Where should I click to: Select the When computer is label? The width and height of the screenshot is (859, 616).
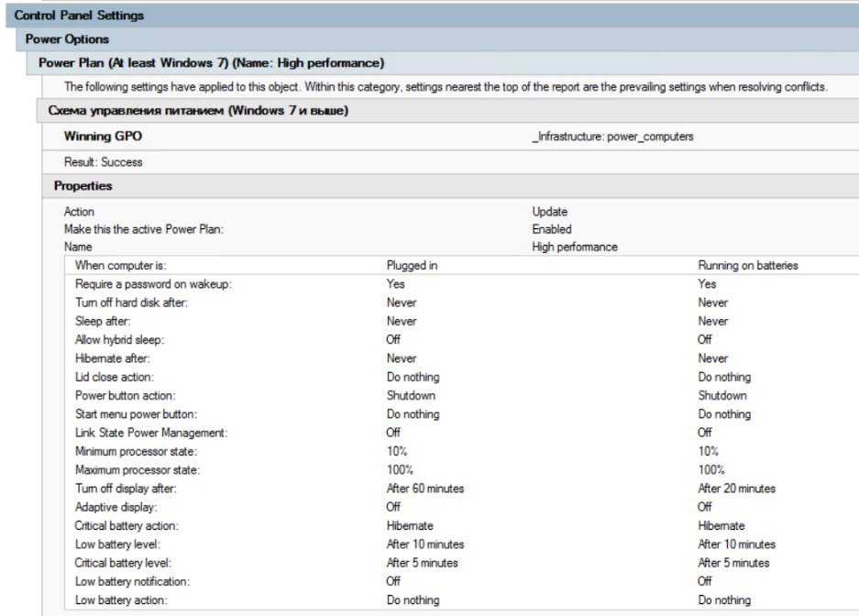pyautogui.click(x=120, y=266)
